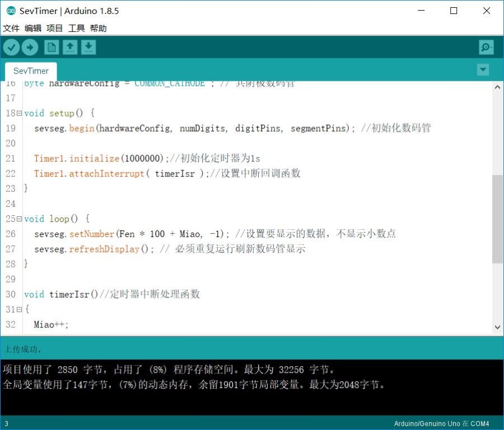Collapse the timerIsr function fold marker
The height and width of the screenshot is (430, 504).
coord(20,309)
